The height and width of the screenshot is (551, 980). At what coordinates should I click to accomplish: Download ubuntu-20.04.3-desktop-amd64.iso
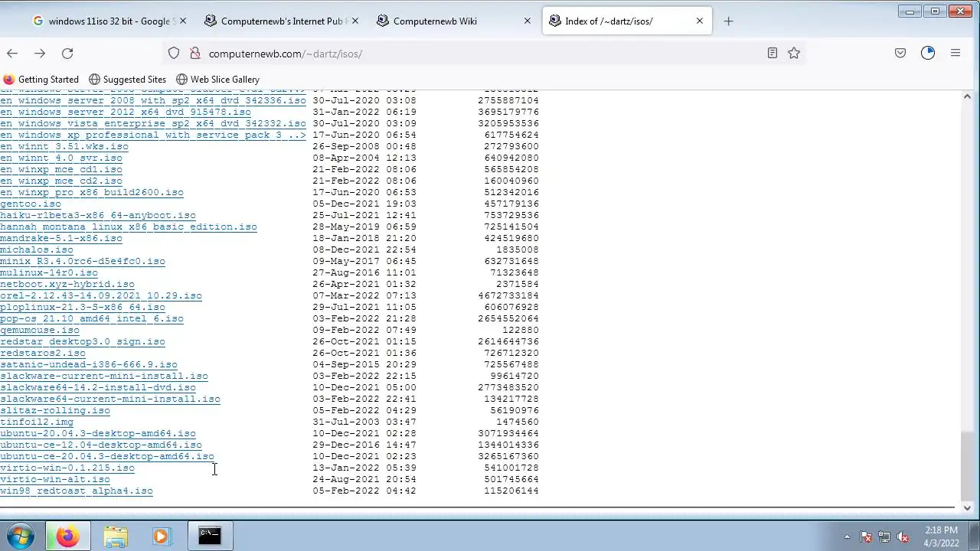coord(98,433)
